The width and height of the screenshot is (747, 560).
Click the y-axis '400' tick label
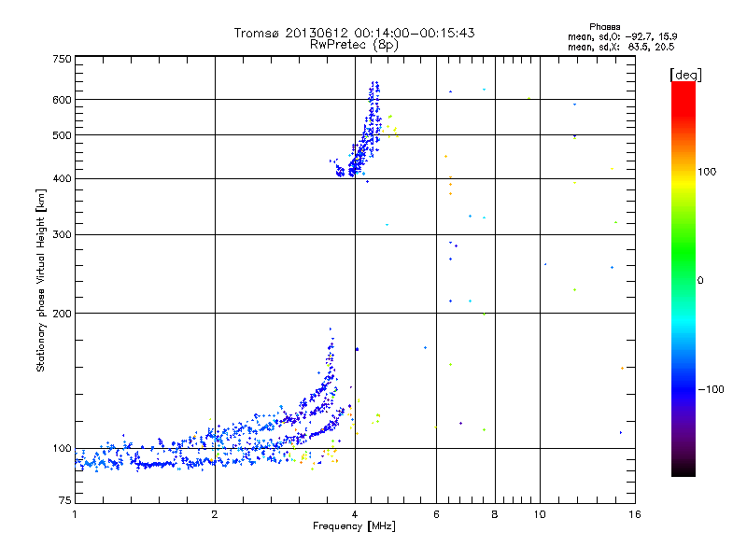[x=62, y=179]
